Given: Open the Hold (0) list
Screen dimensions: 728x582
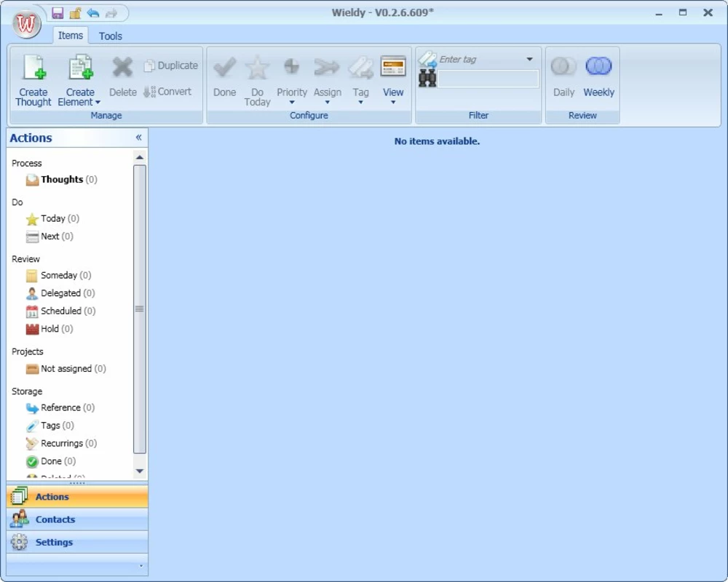Looking at the screenshot, I should pos(50,329).
